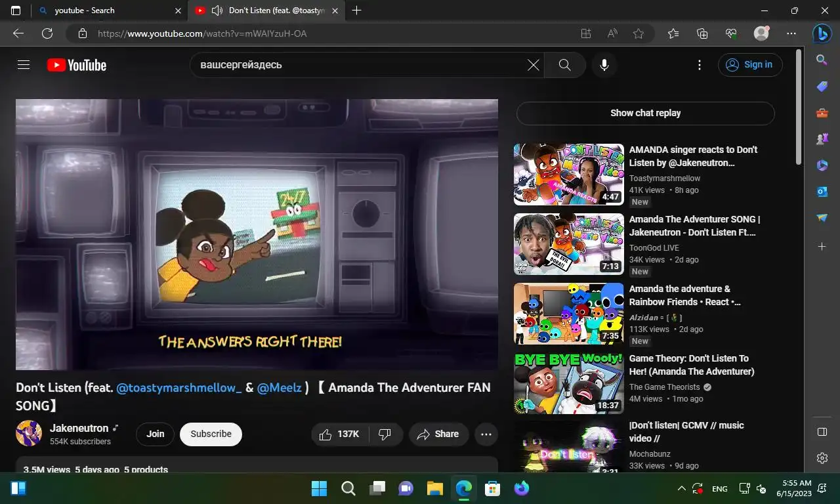Open taskbar Search magnifier

348,488
